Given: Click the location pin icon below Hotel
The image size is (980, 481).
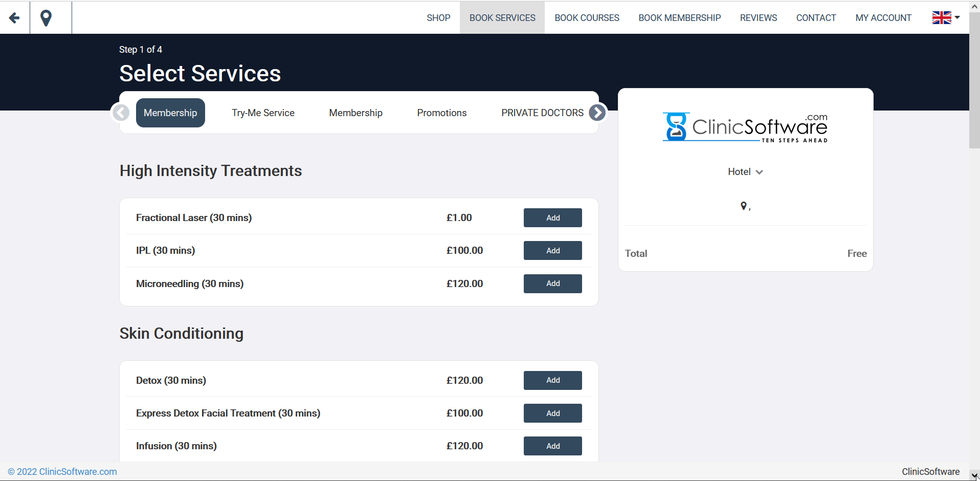Looking at the screenshot, I should pos(744,206).
